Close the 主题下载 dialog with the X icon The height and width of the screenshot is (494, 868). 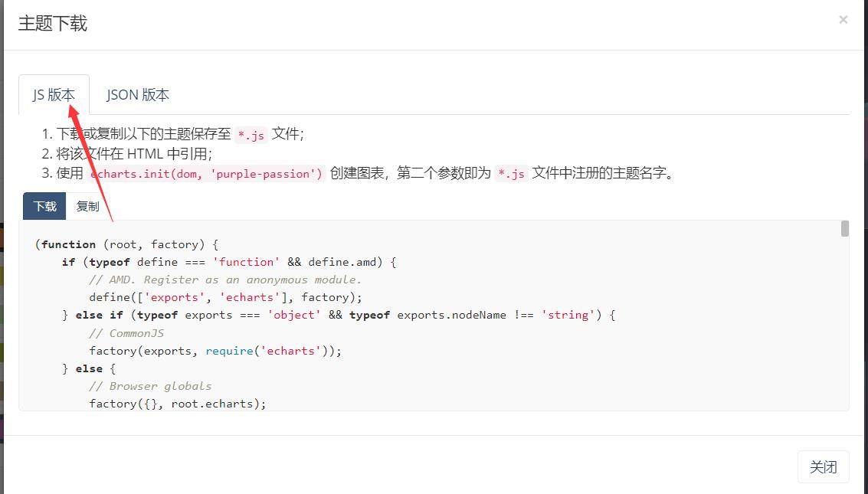[x=843, y=20]
